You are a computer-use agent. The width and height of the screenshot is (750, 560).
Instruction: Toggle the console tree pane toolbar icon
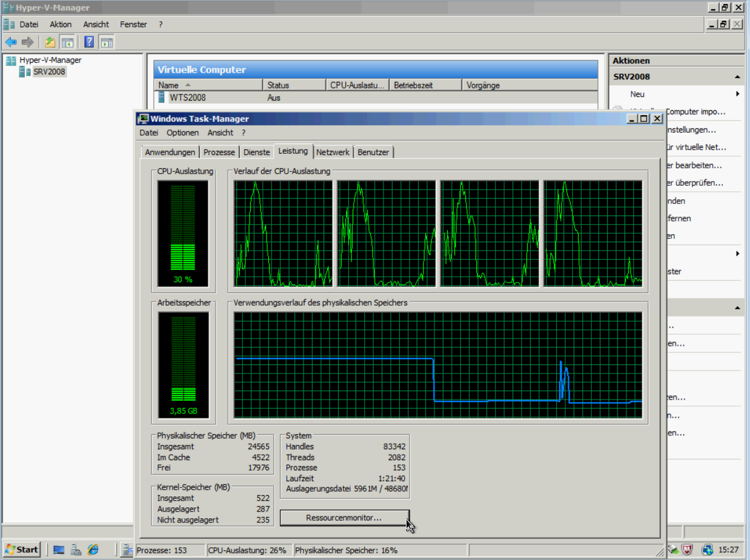click(x=67, y=42)
